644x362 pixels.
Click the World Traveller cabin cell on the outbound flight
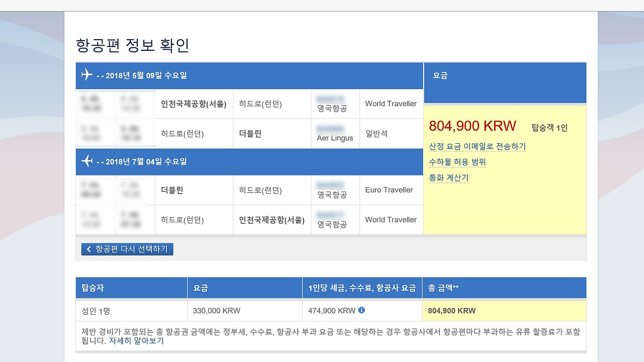tap(391, 104)
